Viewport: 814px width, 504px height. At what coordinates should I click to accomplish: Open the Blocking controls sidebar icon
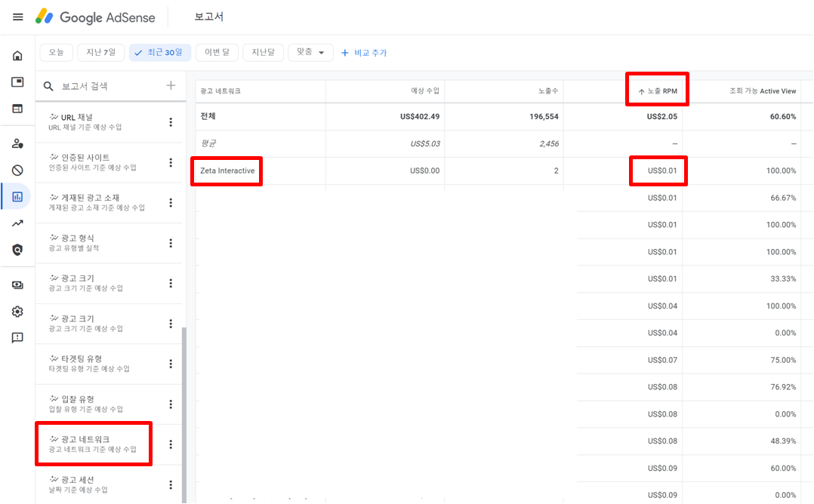tap(17, 171)
